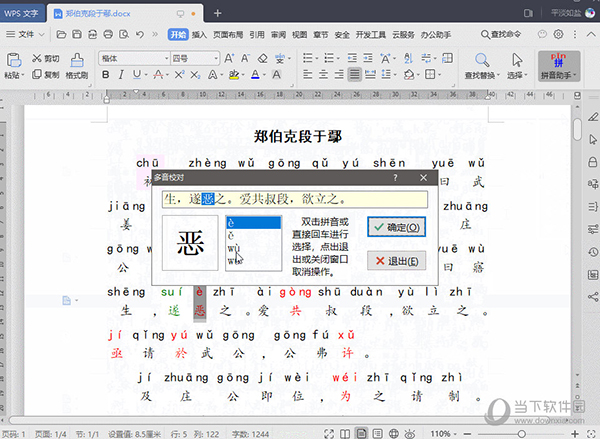
Task: Switch to the 视图 tab
Action: click(x=299, y=35)
